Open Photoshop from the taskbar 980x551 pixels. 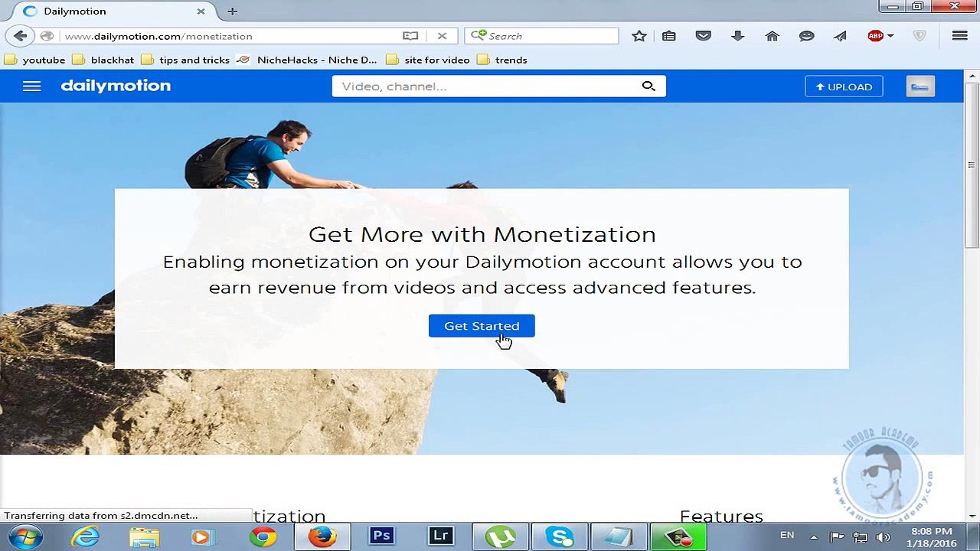tap(381, 536)
